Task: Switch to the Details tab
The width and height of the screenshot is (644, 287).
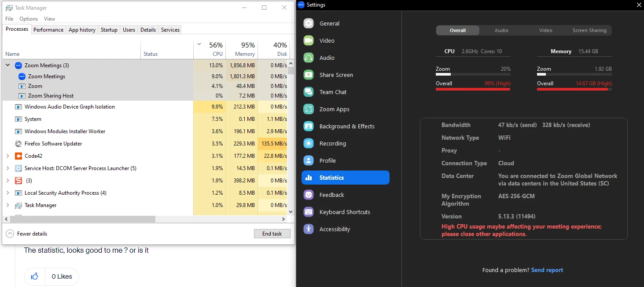Action: pyautogui.click(x=148, y=30)
